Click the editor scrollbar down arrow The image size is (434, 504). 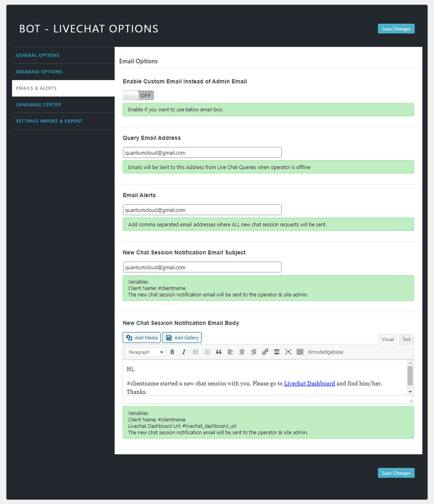pos(410,392)
